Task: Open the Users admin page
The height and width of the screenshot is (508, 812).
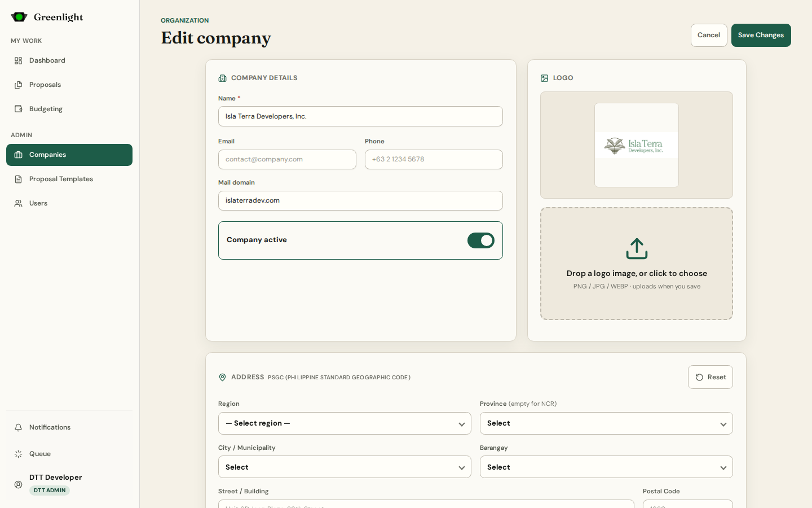Action: (69, 203)
